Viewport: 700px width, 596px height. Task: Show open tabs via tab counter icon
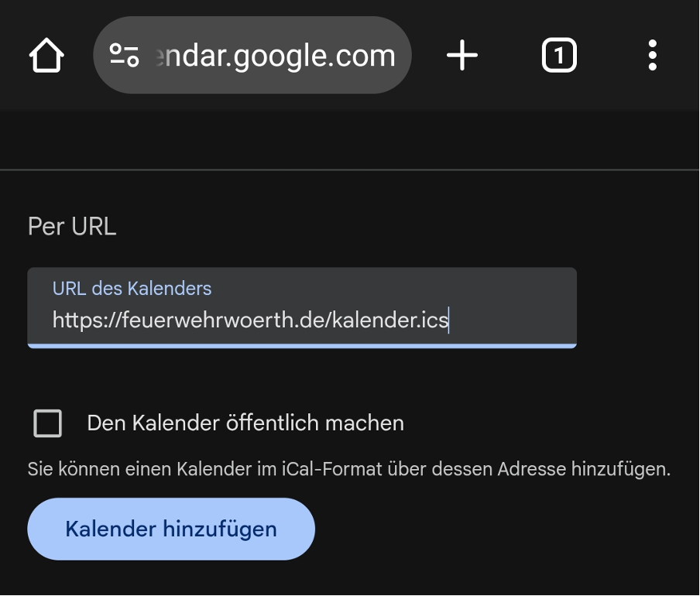[559, 55]
